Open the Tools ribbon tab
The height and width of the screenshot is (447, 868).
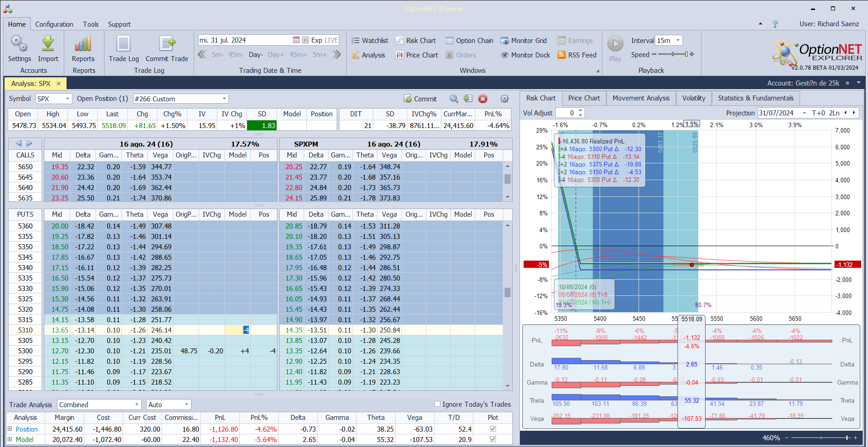[91, 24]
